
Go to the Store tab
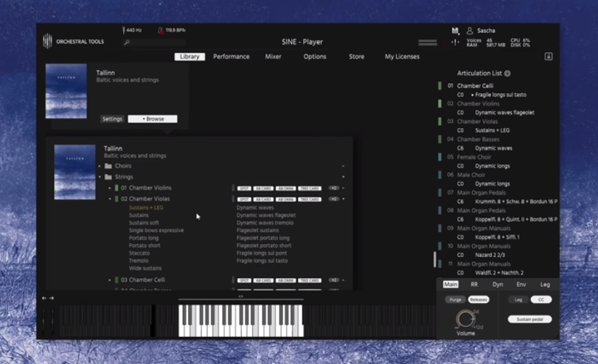pos(357,56)
